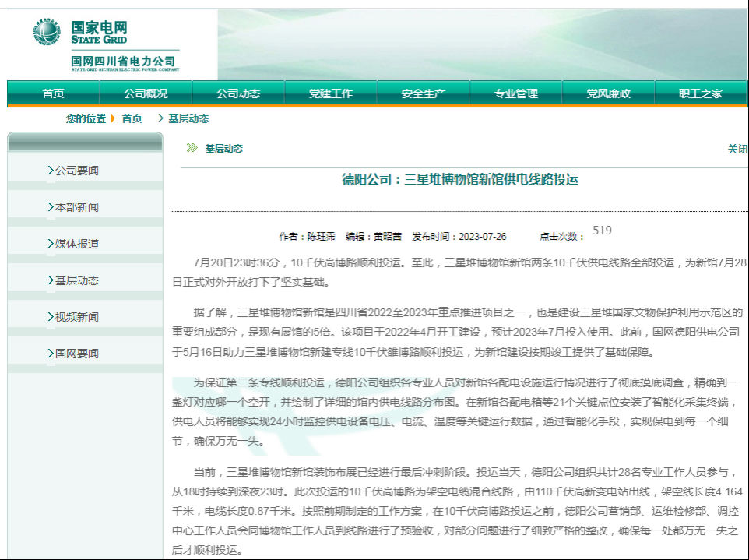Click the State Grid globe logo
Viewport: 749px width, 560px height.
47,33
